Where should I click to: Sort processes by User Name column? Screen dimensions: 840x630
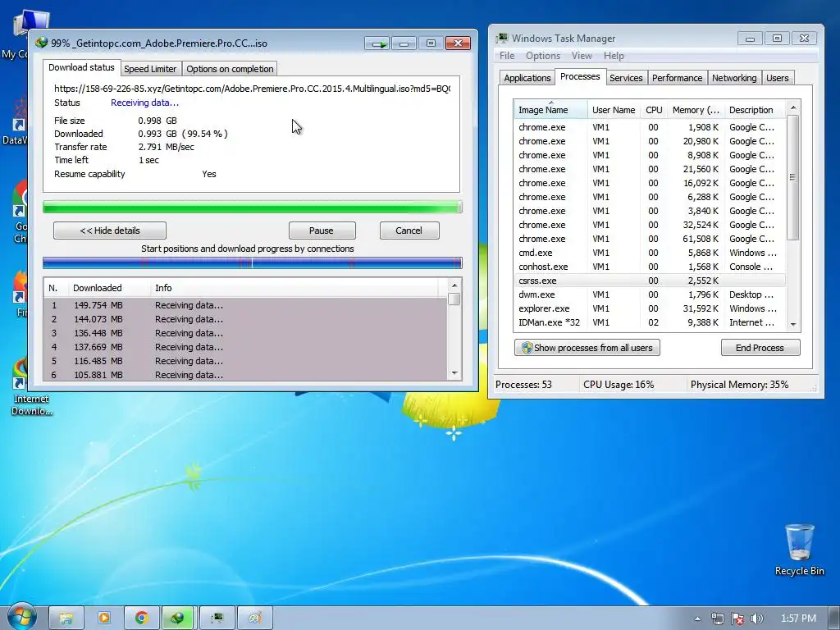(x=614, y=110)
